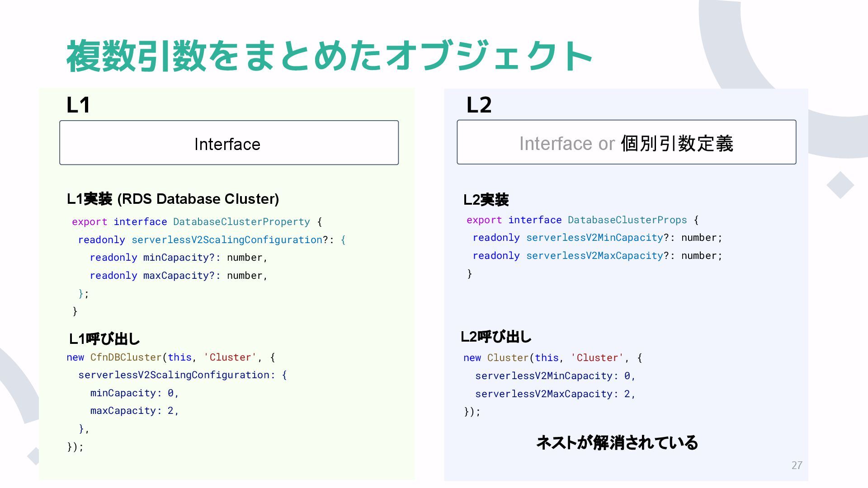Select the L1 heading
Screen dimensions: 868x488
78,105
